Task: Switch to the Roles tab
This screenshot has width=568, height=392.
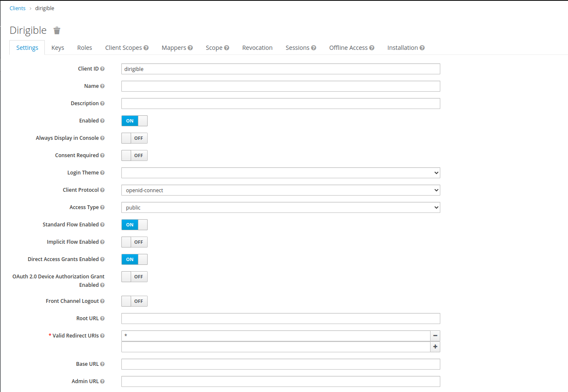Action: pos(85,48)
